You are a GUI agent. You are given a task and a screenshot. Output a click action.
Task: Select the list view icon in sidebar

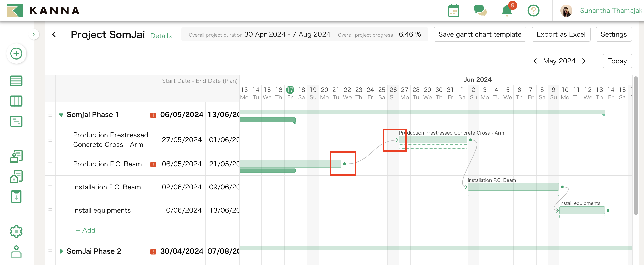16,81
